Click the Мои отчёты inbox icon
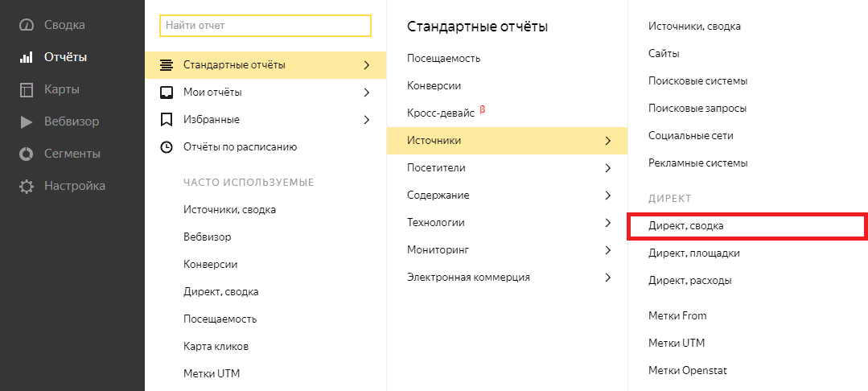The image size is (868, 391). (166, 93)
